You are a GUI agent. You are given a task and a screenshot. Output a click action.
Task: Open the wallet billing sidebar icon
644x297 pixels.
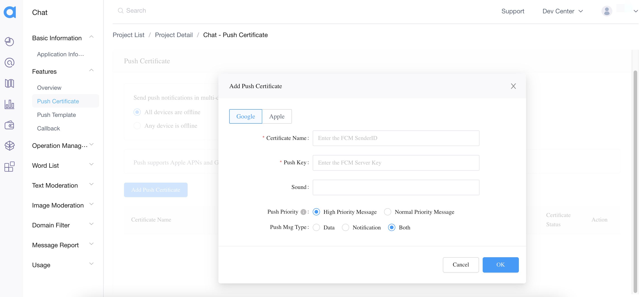pos(10,125)
